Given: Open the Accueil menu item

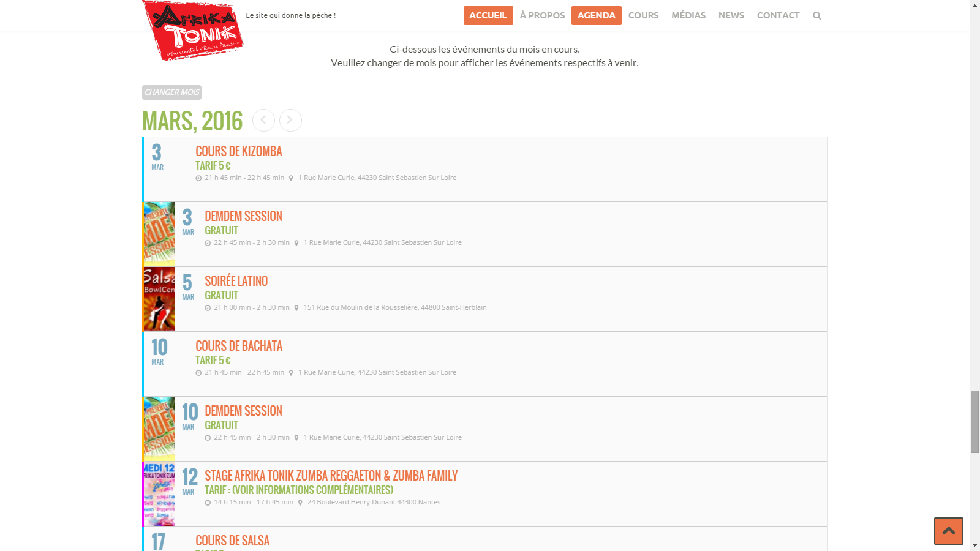Looking at the screenshot, I should click(x=488, y=15).
